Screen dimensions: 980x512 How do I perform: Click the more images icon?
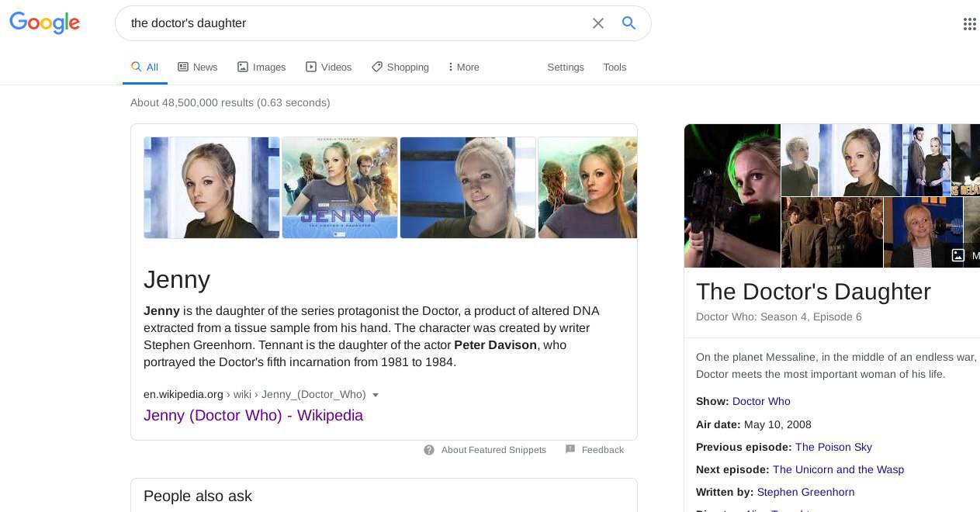click(x=958, y=255)
